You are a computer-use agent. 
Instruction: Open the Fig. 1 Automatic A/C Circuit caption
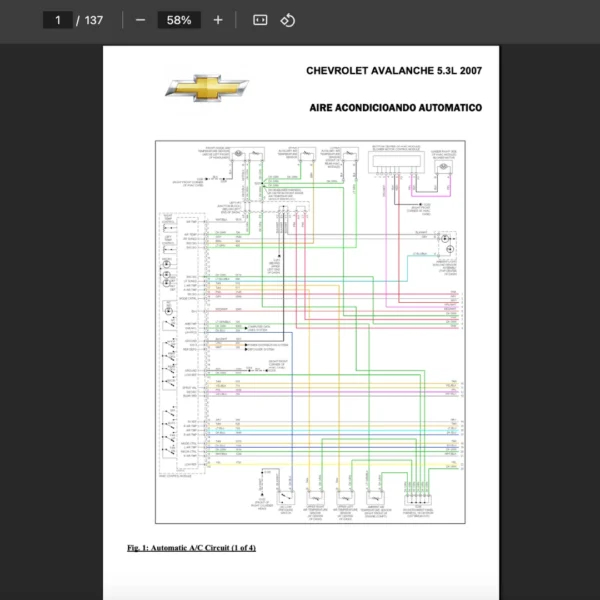click(x=191, y=548)
